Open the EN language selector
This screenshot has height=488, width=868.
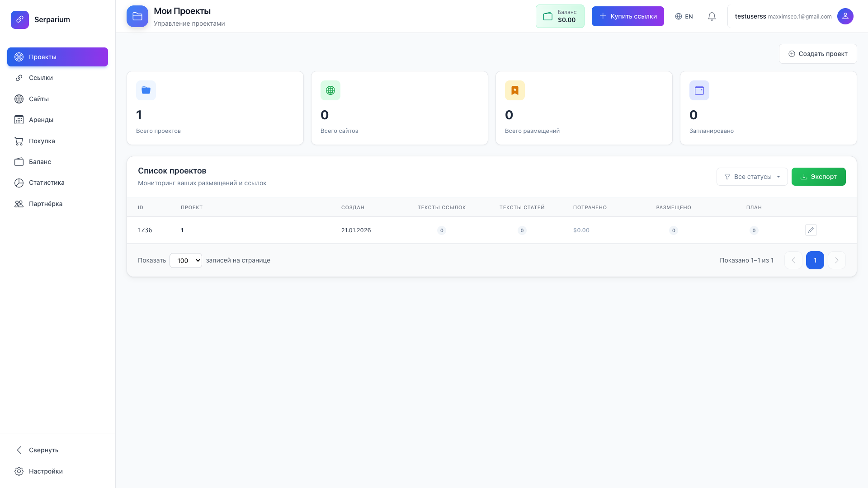pyautogui.click(x=684, y=16)
